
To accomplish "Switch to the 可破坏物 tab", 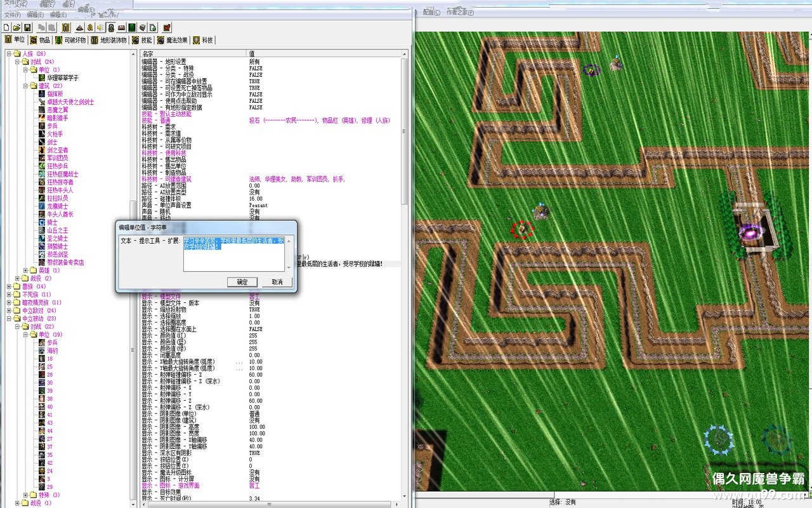I will click(x=70, y=40).
